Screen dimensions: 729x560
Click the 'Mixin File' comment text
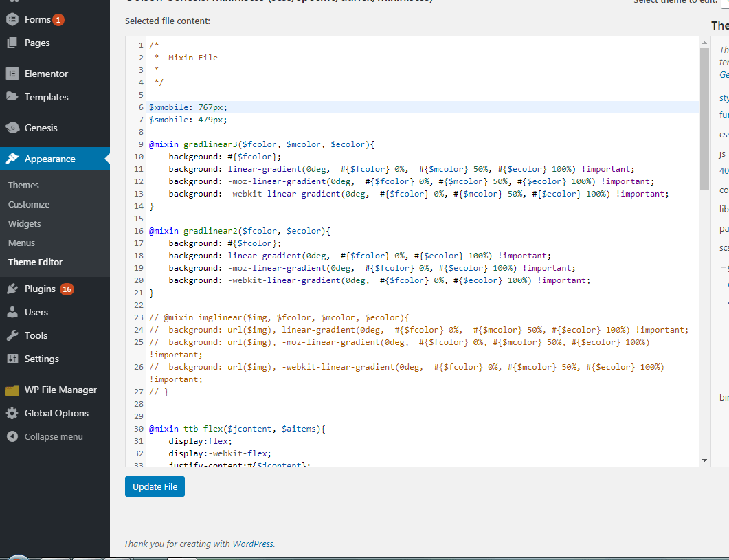[193, 58]
